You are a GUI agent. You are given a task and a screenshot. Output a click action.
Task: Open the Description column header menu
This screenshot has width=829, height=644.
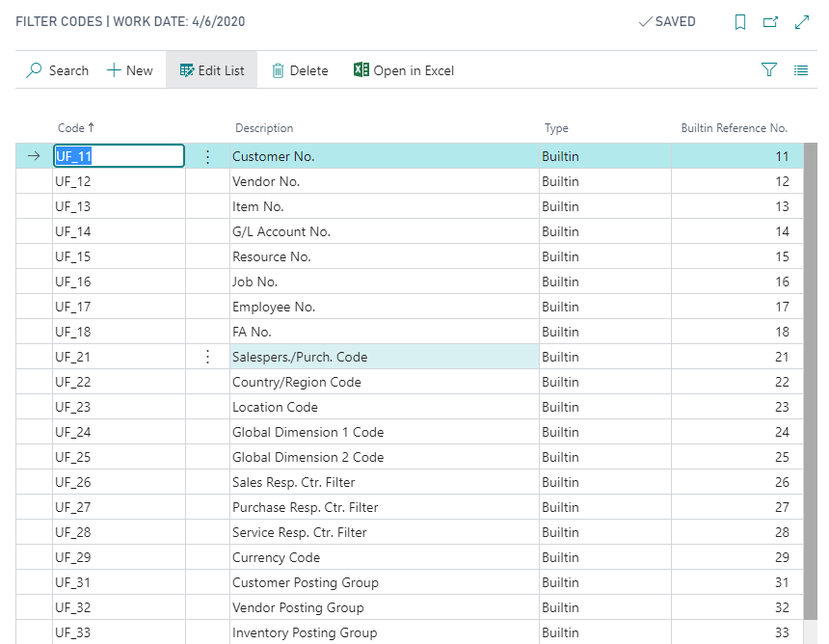click(264, 128)
